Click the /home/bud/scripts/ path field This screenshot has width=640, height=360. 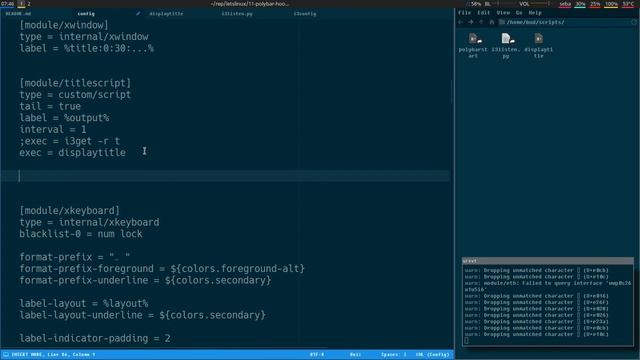point(567,22)
